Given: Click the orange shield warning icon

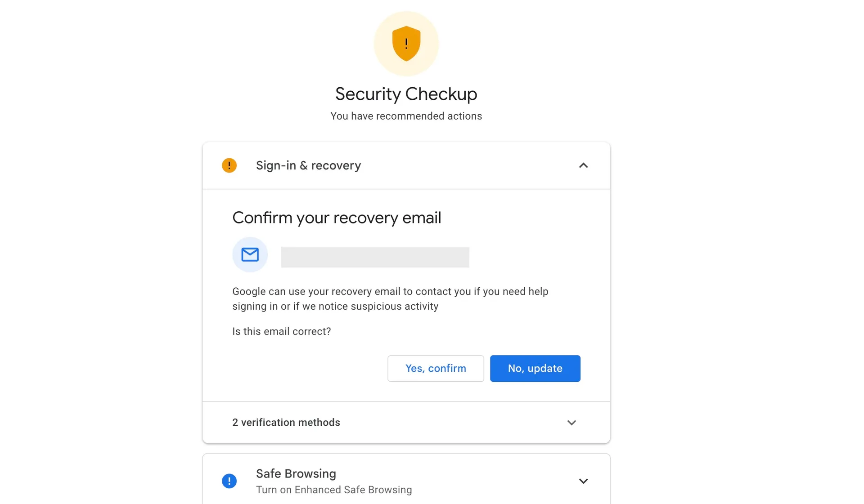Looking at the screenshot, I should click(406, 44).
